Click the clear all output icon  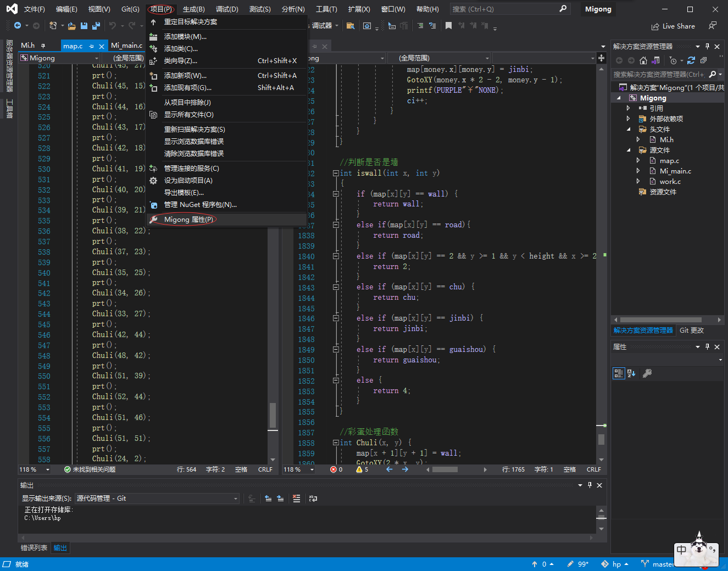(297, 499)
